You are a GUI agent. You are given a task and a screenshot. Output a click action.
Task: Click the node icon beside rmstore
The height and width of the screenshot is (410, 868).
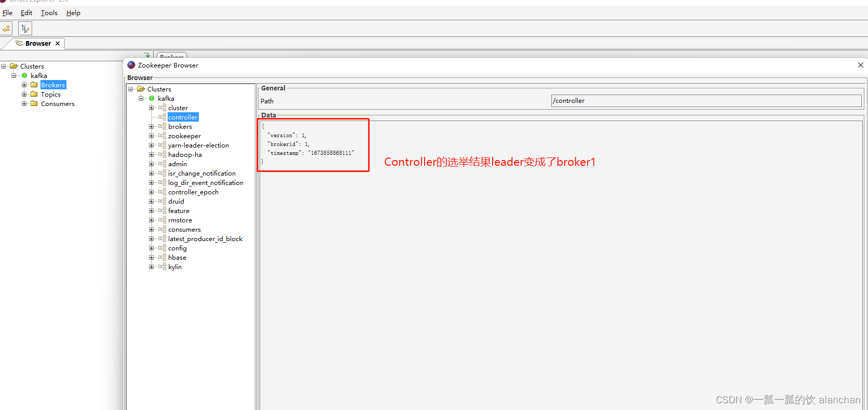(162, 220)
